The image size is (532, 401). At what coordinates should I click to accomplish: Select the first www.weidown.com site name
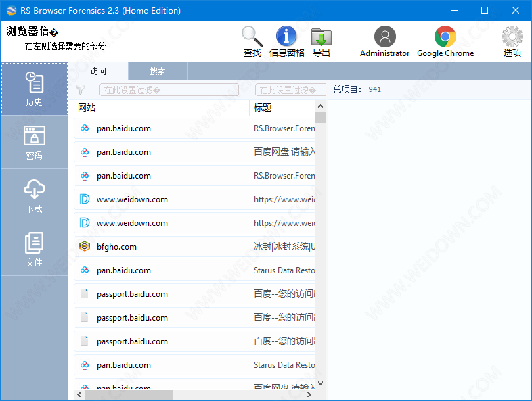(132, 199)
